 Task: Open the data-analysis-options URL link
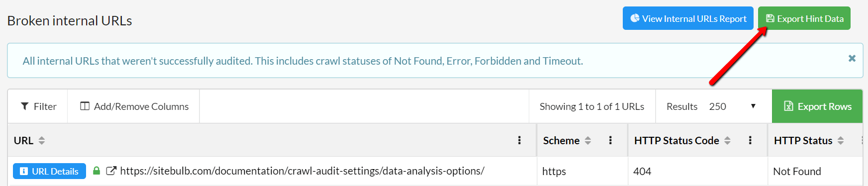pos(302,171)
